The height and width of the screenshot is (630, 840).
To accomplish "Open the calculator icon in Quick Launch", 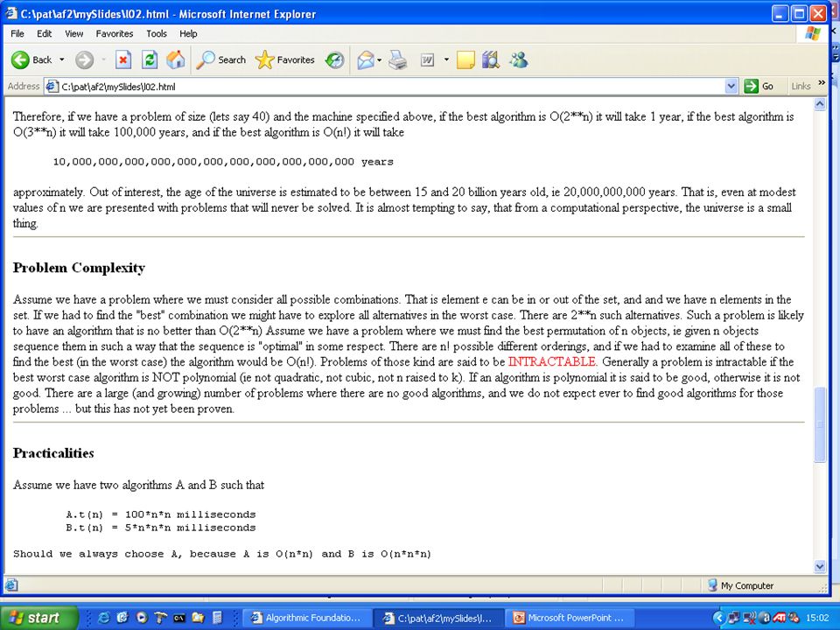I will [217, 618].
